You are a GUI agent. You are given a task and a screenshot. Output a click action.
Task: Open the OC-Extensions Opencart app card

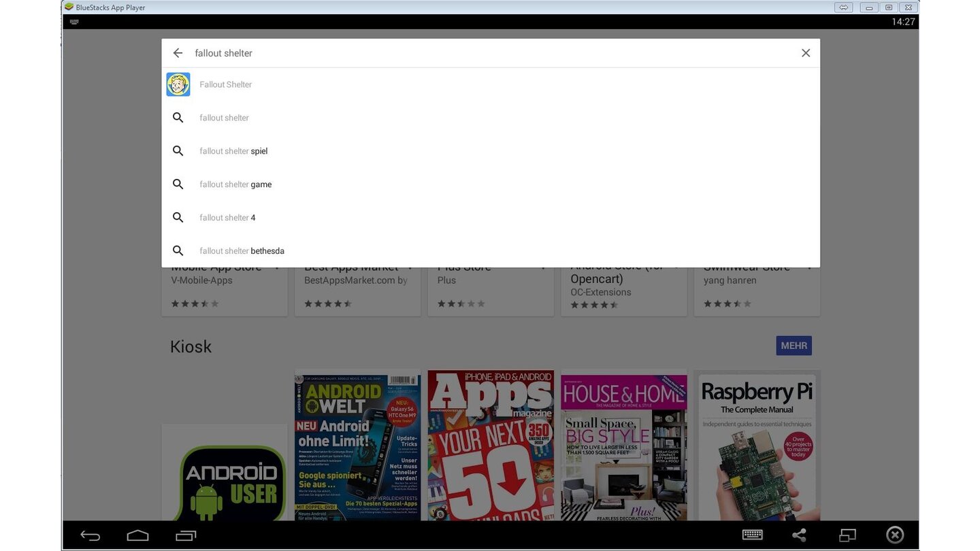pos(624,291)
